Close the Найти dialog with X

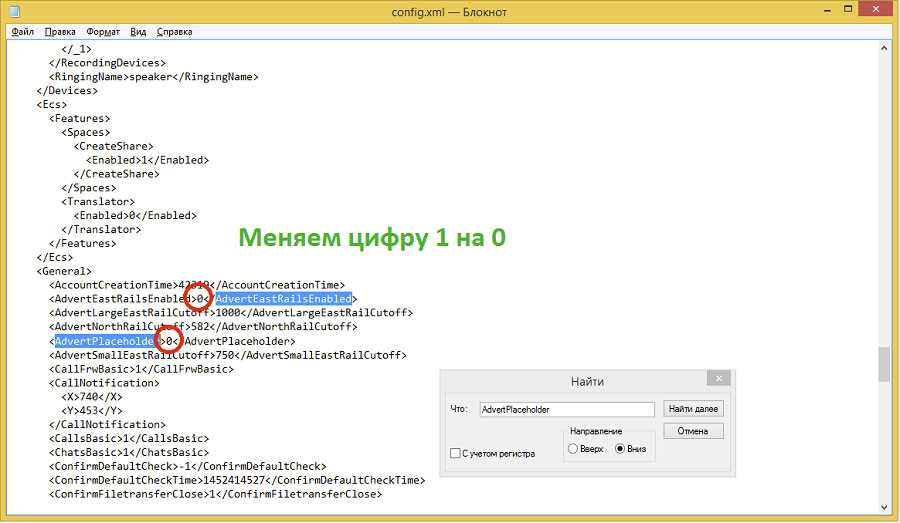point(717,379)
